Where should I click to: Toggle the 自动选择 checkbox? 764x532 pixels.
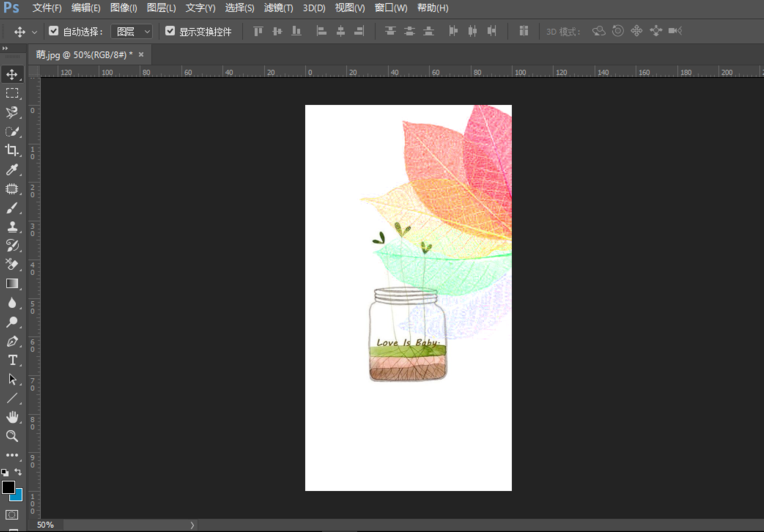[54, 31]
